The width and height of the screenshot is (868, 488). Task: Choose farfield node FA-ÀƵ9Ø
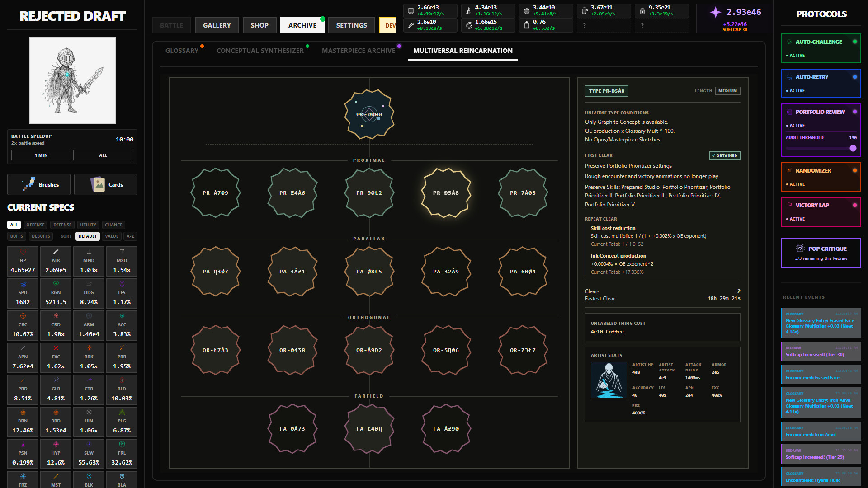tap(446, 429)
